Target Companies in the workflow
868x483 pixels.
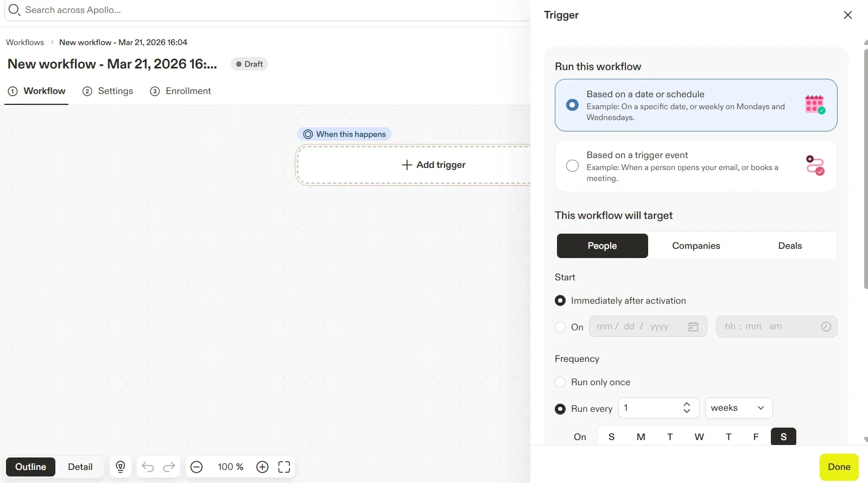point(696,246)
